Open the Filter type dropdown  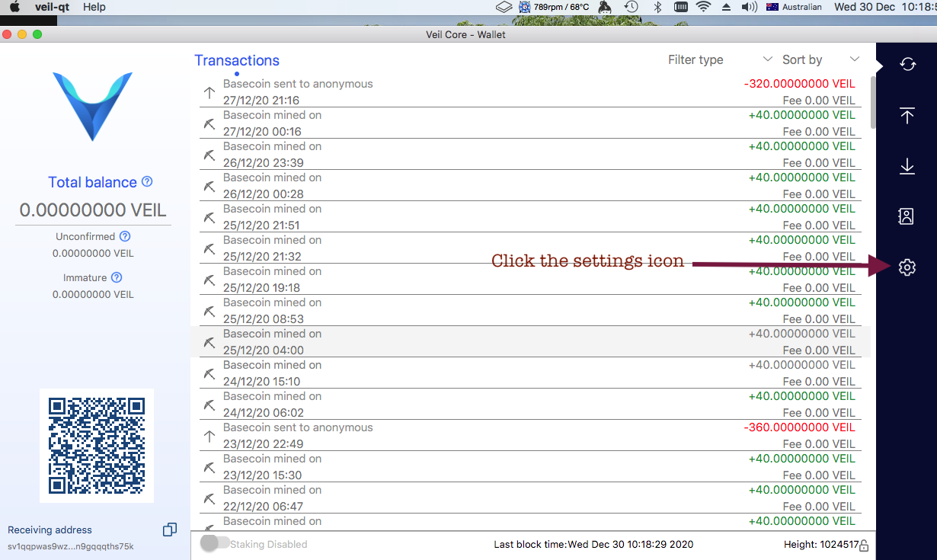(x=720, y=59)
